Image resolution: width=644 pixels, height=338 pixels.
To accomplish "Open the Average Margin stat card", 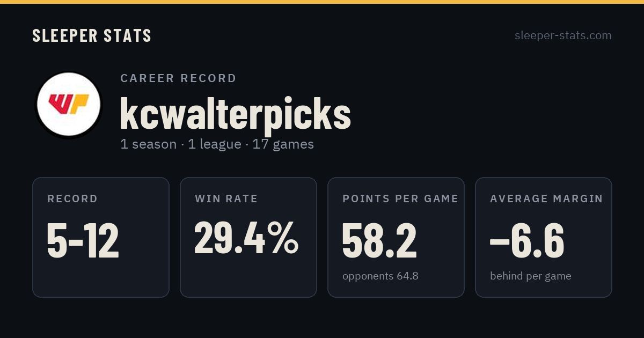I will point(544,237).
